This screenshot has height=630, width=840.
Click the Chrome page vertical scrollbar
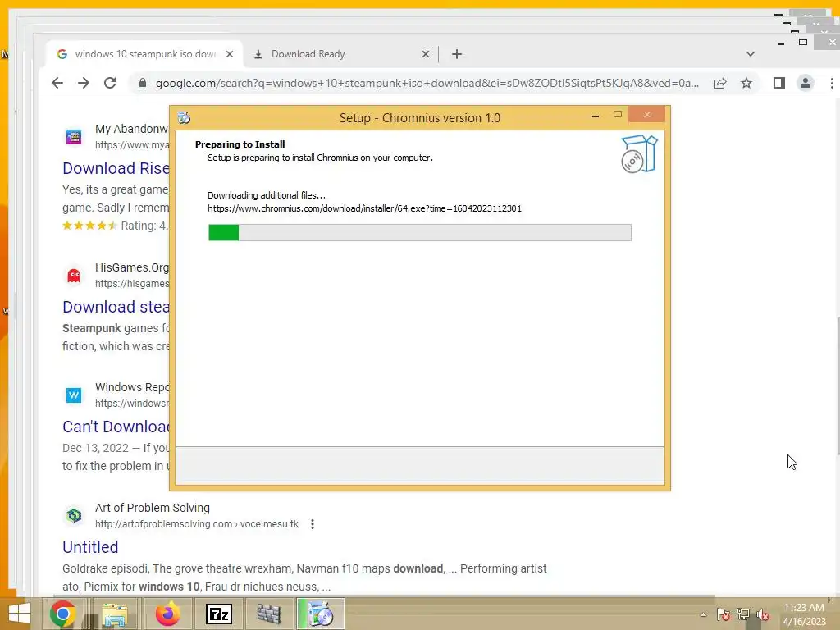pos(838,386)
